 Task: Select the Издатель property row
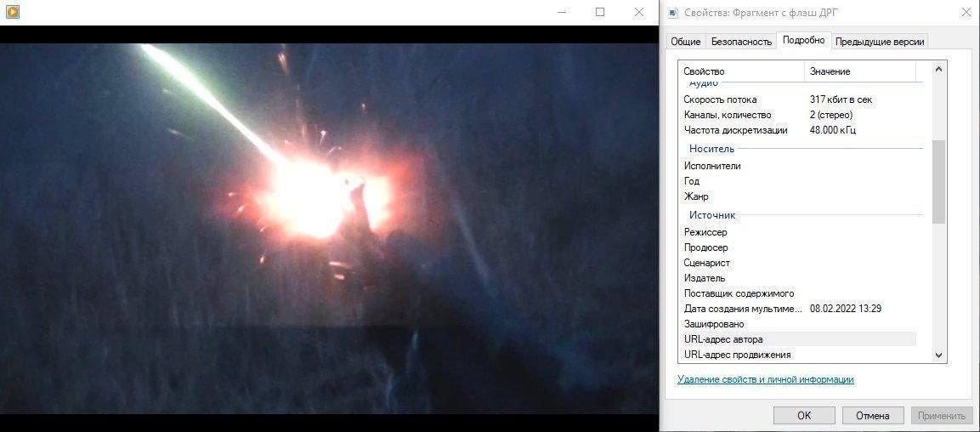tap(799, 278)
